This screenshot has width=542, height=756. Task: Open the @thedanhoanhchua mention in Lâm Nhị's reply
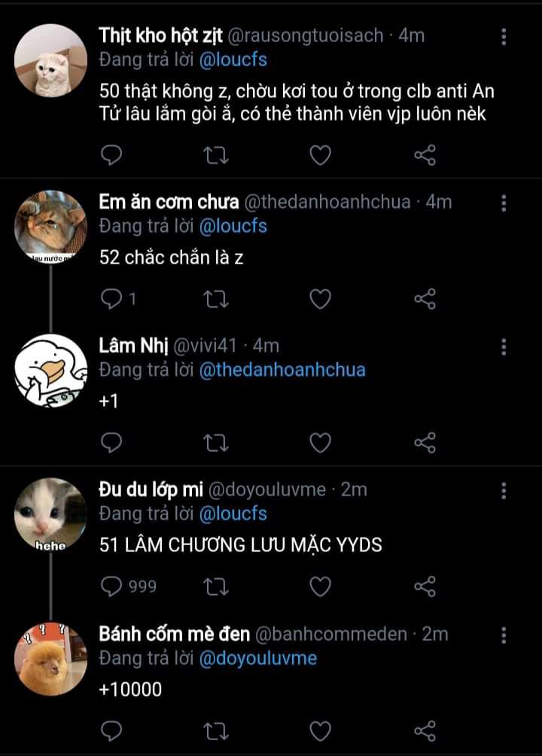[x=282, y=370]
